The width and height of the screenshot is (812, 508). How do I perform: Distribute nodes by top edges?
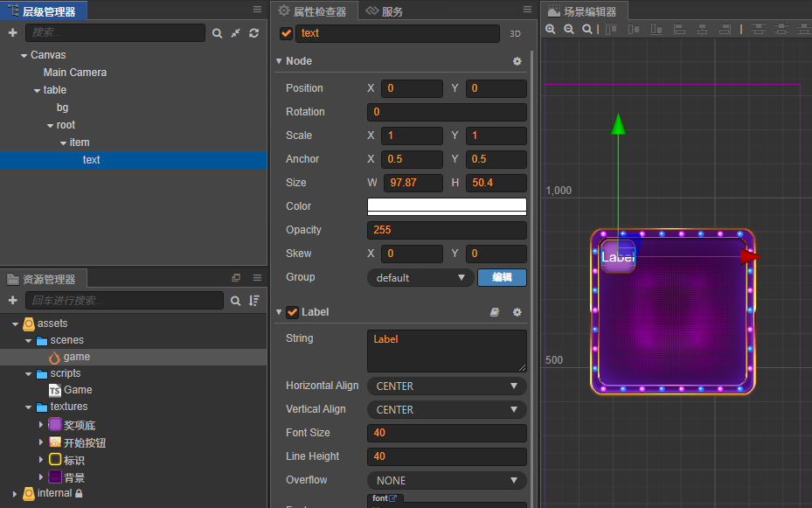pos(759,30)
